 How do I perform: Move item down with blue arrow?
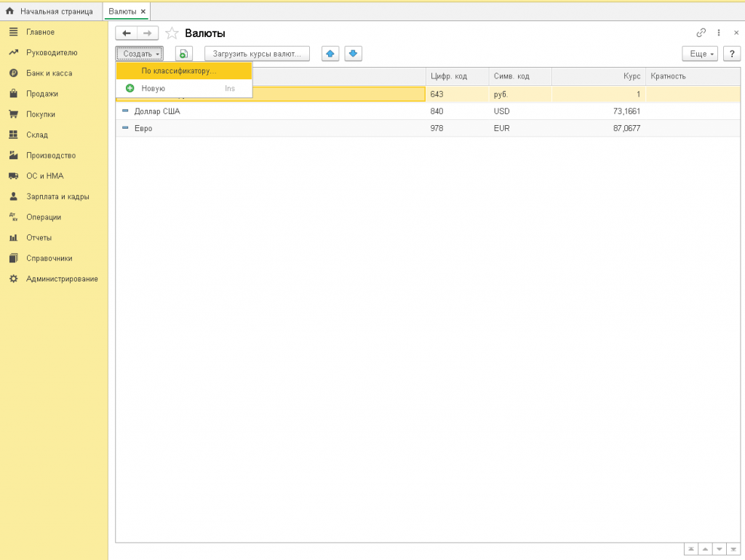coord(353,54)
